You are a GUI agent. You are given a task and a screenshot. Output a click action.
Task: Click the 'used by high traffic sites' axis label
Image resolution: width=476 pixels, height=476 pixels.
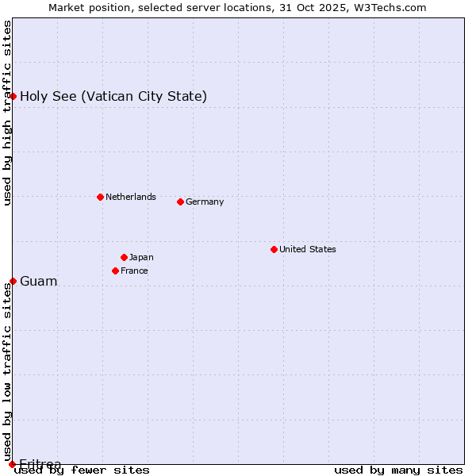7,113
